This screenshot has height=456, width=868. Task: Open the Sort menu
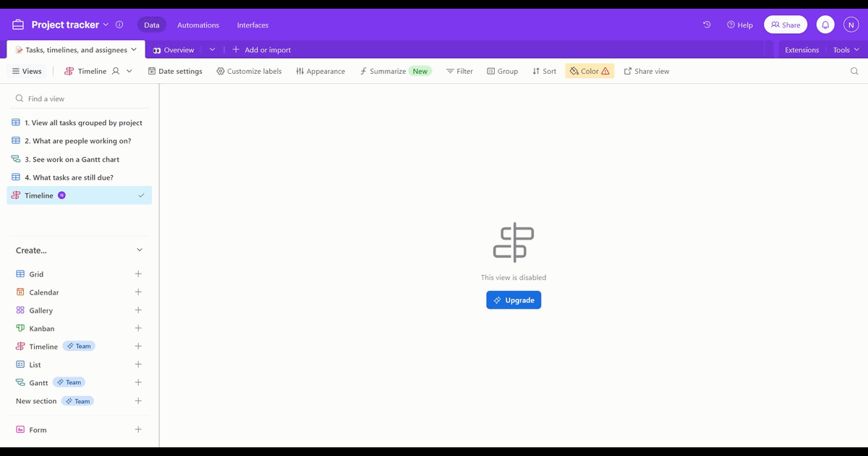544,71
